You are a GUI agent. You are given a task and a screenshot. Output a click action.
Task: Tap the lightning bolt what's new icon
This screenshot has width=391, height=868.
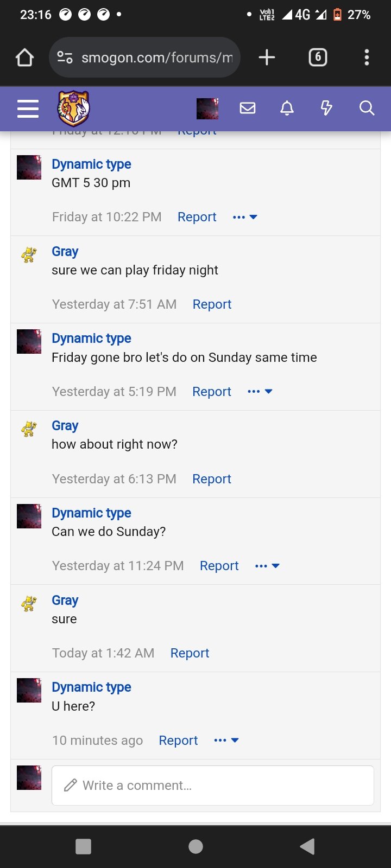pyautogui.click(x=326, y=108)
